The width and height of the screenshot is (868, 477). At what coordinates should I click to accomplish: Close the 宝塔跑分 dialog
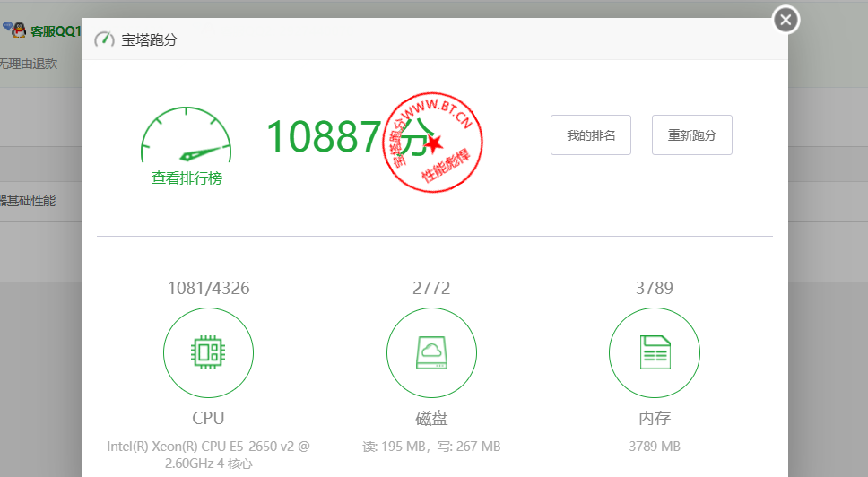(786, 20)
